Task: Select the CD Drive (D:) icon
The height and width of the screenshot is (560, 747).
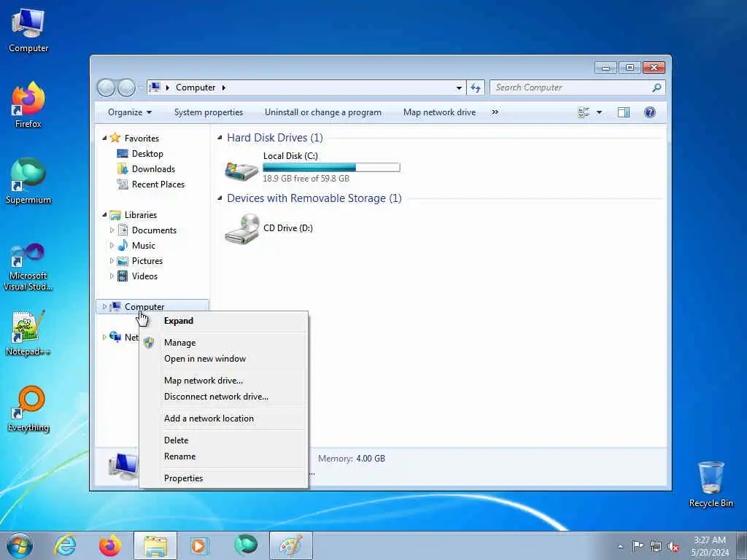Action: coord(241,228)
